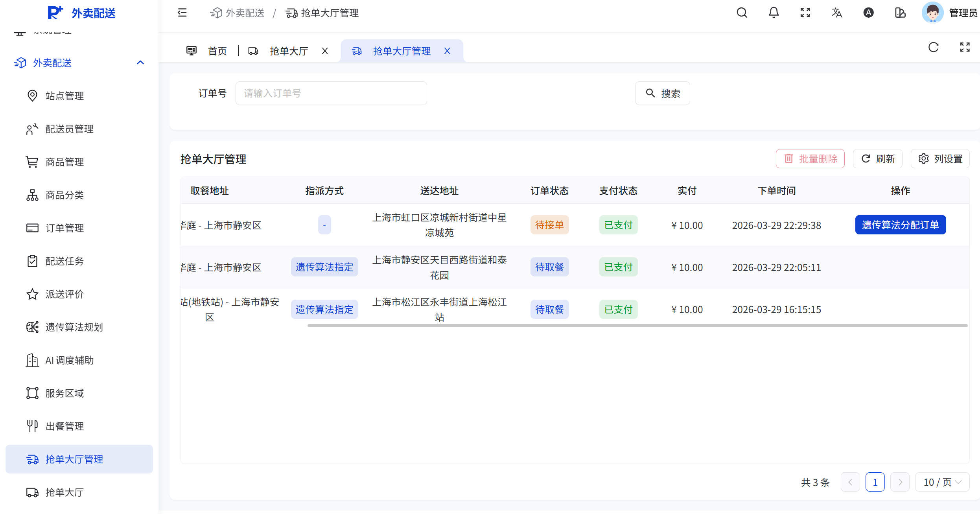Collapse sidebar with the menu fold icon
The height and width of the screenshot is (514, 980).
(182, 13)
